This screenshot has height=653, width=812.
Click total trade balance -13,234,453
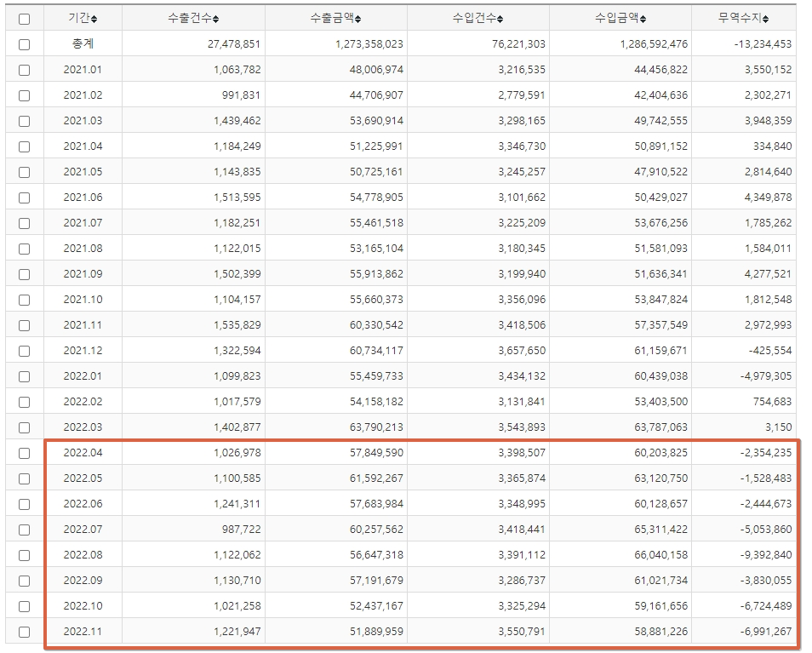pos(763,44)
